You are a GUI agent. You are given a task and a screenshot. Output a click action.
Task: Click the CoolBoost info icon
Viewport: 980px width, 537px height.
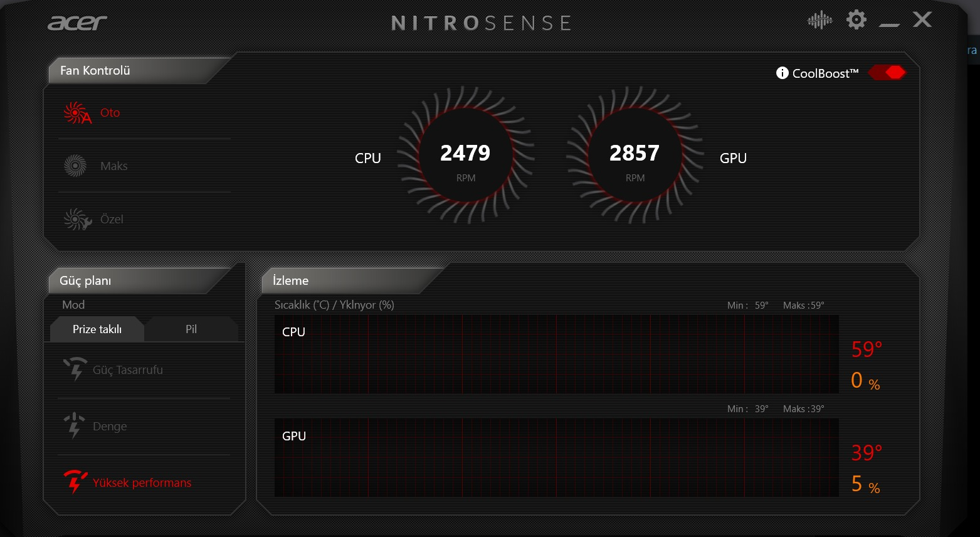tap(782, 73)
